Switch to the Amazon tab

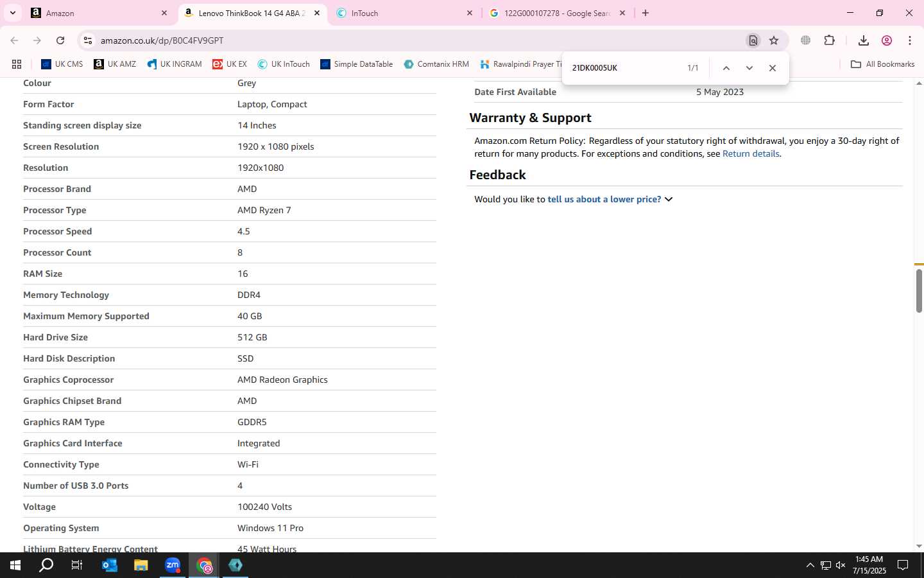[99, 13]
